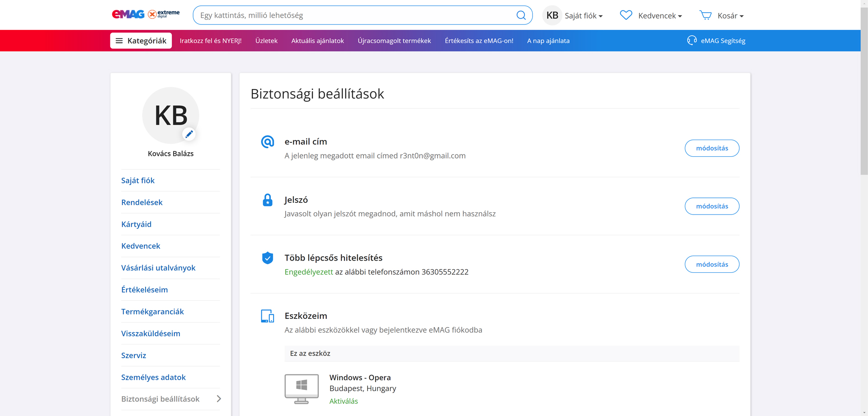Click módosítás button for Jelszó
The width and height of the screenshot is (868, 416).
tap(712, 206)
